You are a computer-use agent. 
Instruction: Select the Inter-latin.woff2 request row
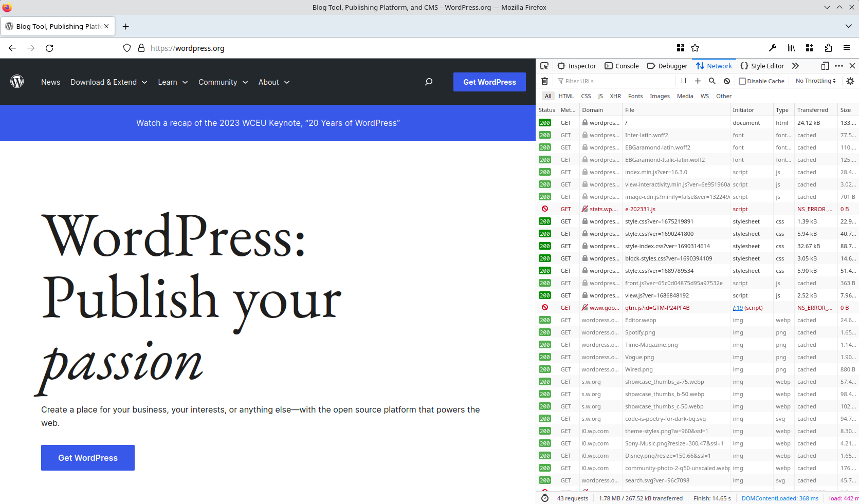click(x=698, y=135)
